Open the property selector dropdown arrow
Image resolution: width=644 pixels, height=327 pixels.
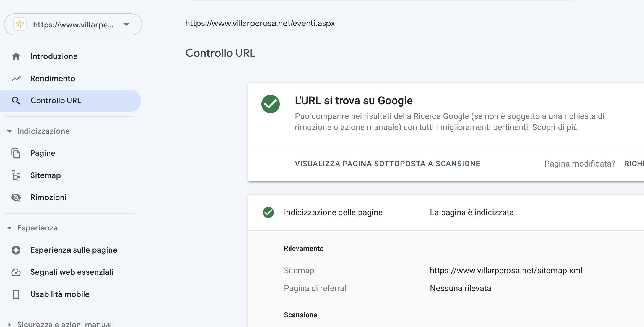126,25
